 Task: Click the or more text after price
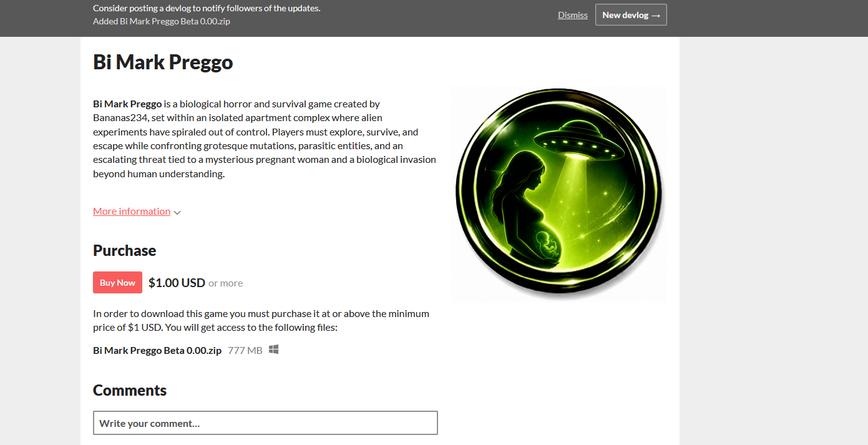tap(225, 283)
